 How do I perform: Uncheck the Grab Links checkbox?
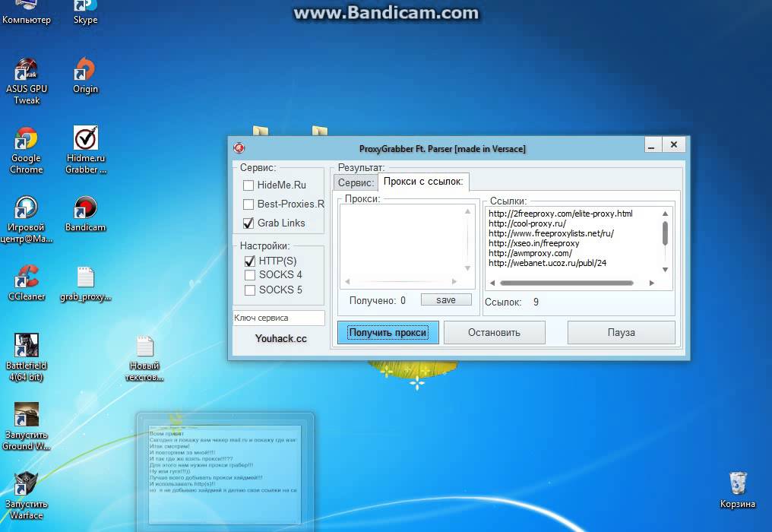248,223
